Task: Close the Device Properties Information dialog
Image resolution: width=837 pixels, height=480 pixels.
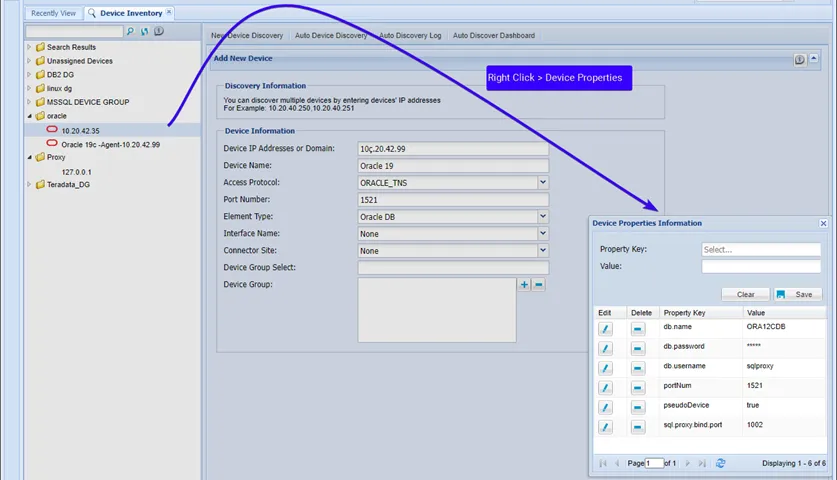Action: [x=823, y=223]
